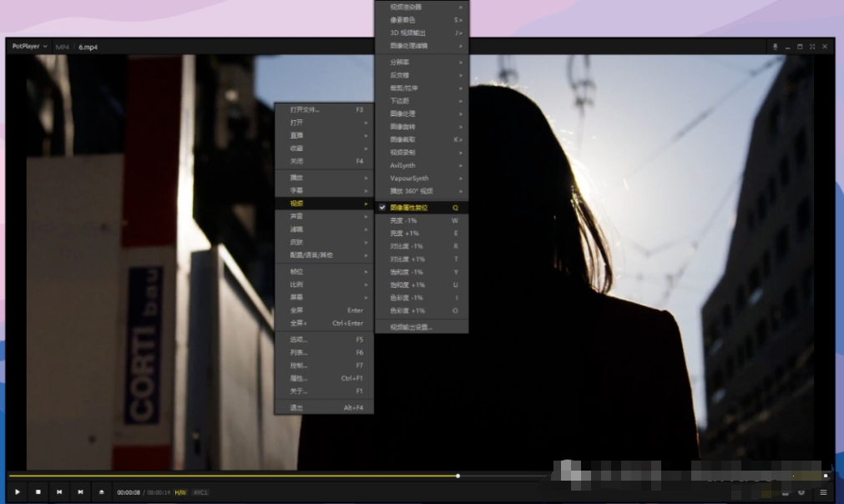Close the PotPlayer window

(x=825, y=47)
